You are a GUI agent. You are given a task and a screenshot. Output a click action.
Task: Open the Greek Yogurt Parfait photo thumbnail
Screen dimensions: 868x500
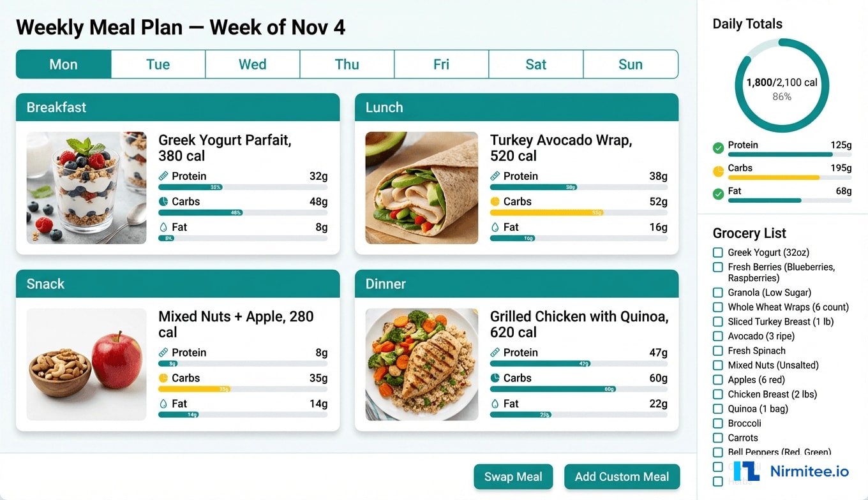point(86,187)
